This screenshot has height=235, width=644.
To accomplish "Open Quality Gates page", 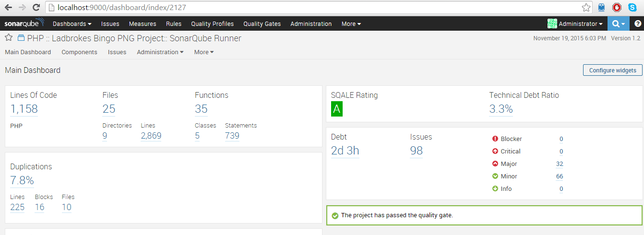I will (x=262, y=23).
